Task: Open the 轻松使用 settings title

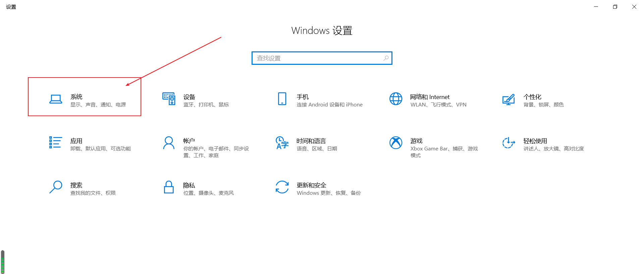Action: pos(535,141)
